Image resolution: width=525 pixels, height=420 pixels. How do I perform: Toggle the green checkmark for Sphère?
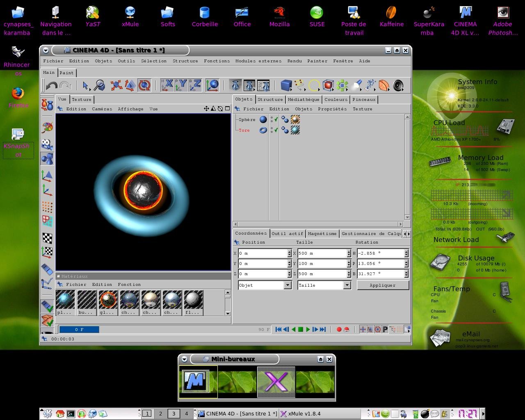(x=276, y=119)
